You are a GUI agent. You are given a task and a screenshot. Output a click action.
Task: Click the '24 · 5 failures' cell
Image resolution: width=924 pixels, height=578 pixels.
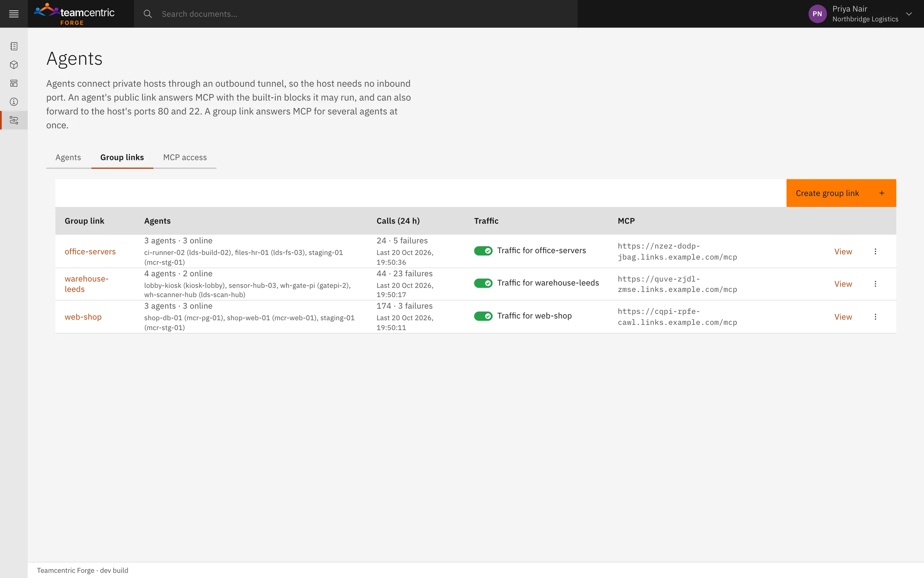pyautogui.click(x=402, y=240)
